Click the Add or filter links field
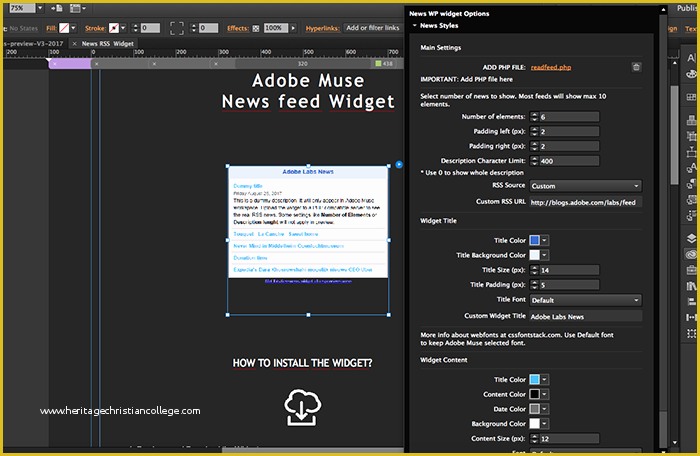 pos(373,28)
